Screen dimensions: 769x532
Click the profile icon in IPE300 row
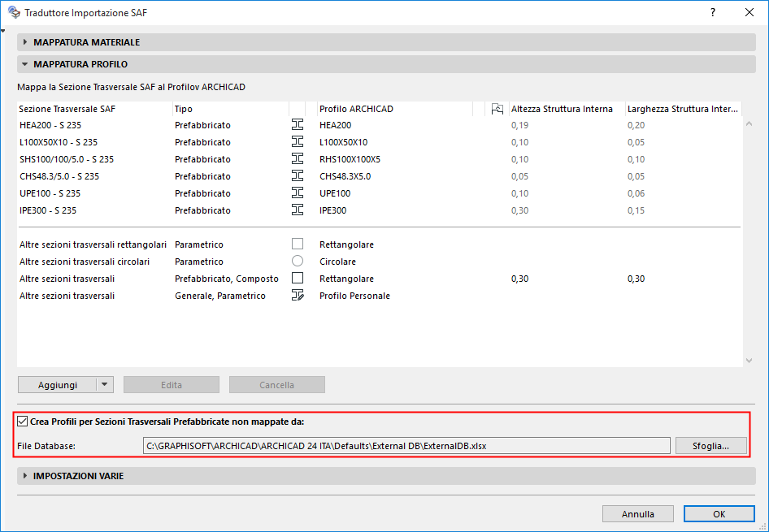pos(298,210)
